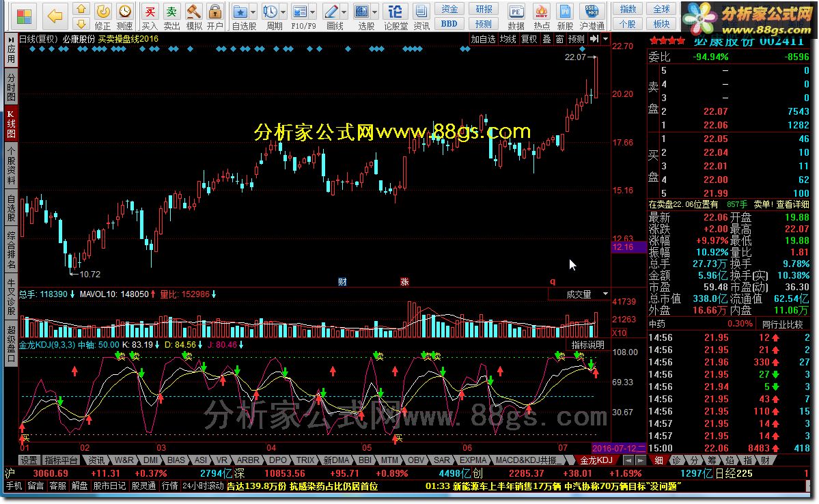Toggle 复权 price adjustment
This screenshot has width=819, height=504.
coord(529,39)
